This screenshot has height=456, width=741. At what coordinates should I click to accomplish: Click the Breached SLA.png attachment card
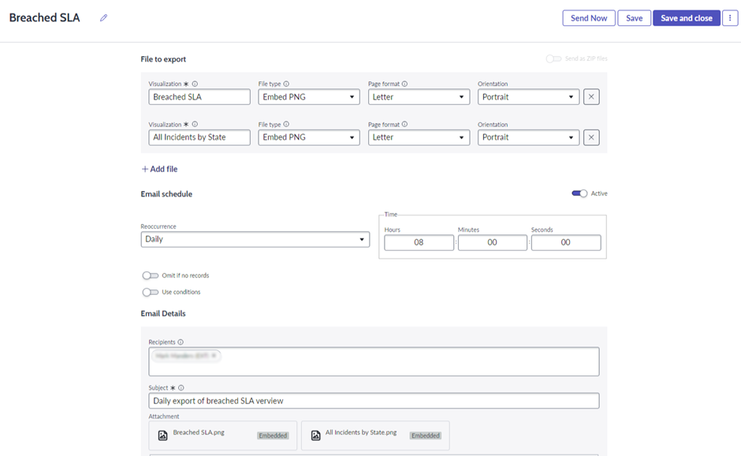223,435
